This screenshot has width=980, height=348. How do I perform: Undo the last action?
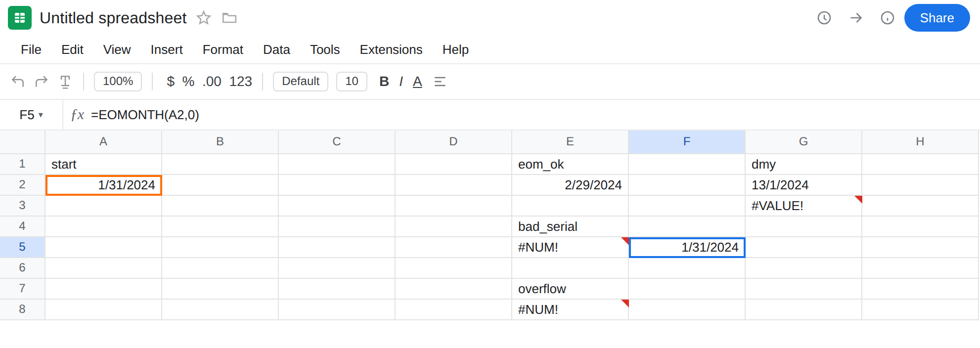18,81
